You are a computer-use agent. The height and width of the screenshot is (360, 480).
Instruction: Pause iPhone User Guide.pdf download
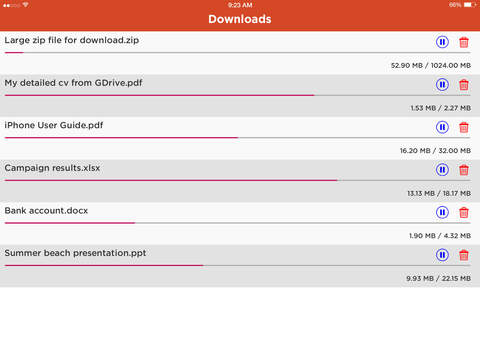click(x=442, y=127)
